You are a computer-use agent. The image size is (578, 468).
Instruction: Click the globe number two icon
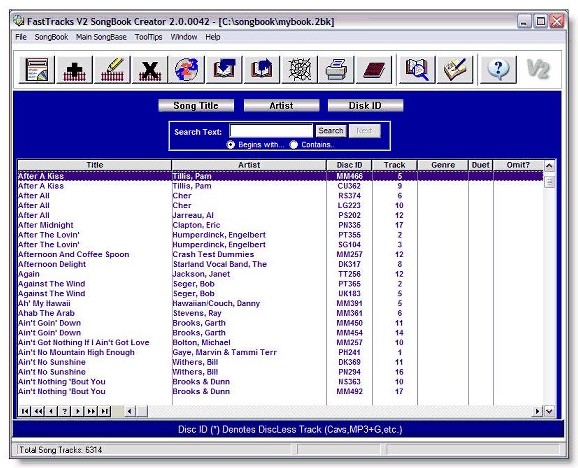[x=187, y=69]
